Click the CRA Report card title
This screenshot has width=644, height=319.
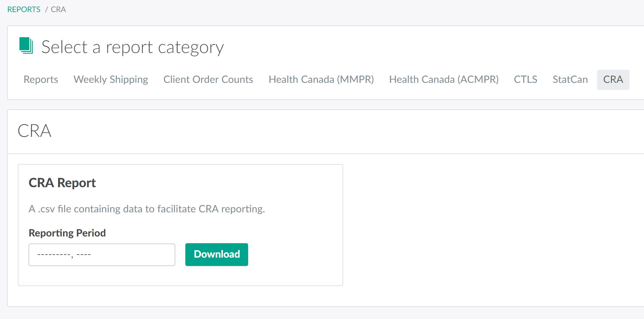point(62,183)
